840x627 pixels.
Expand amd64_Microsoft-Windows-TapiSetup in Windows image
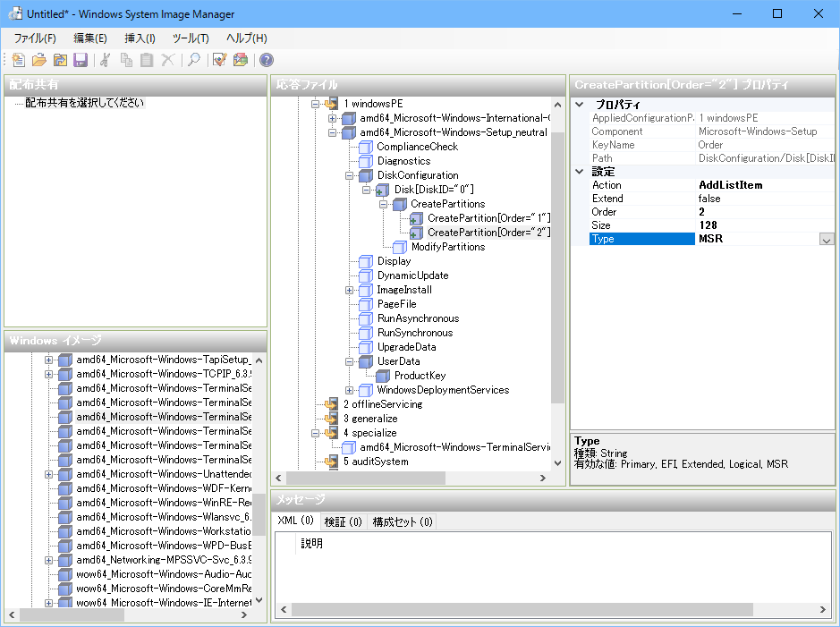coord(48,360)
